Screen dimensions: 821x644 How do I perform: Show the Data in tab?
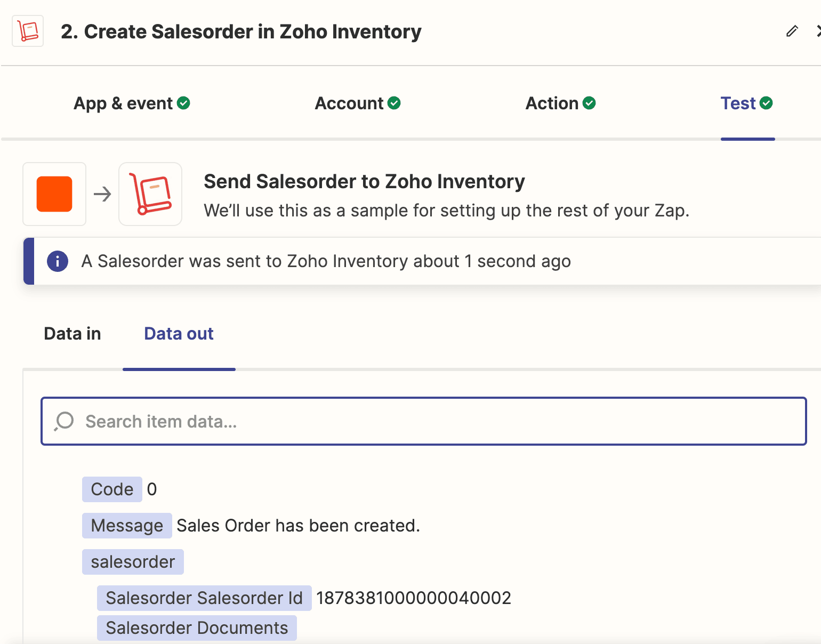tap(73, 334)
